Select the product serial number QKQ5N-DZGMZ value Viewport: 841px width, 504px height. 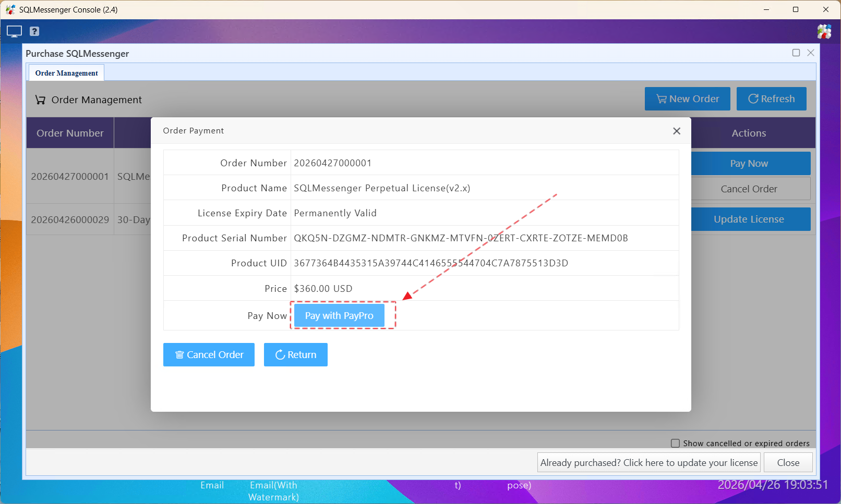click(x=461, y=238)
